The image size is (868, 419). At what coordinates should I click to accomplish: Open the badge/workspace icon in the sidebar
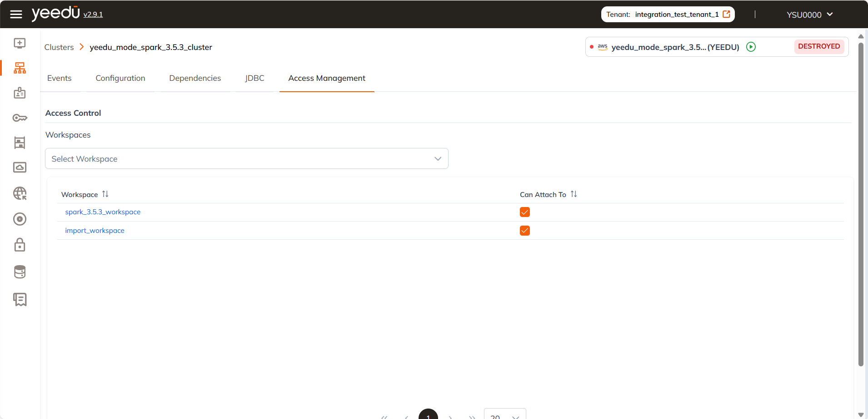click(x=19, y=93)
